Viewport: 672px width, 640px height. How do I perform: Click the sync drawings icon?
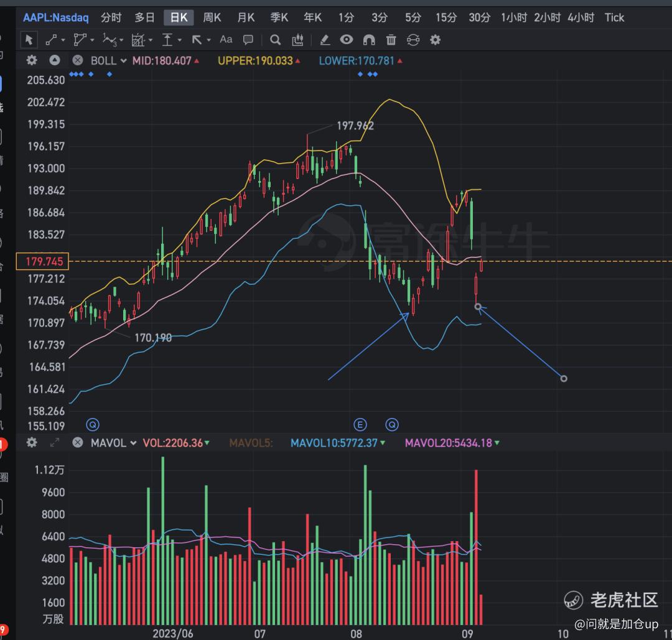click(413, 40)
